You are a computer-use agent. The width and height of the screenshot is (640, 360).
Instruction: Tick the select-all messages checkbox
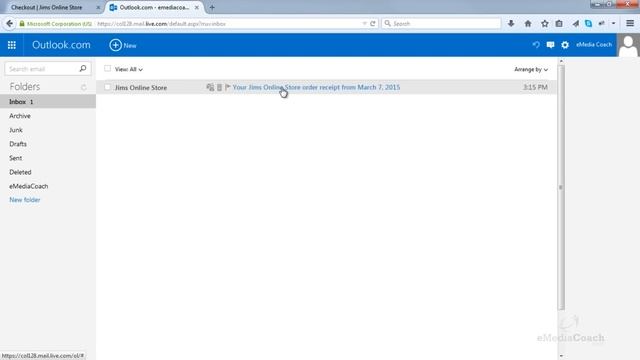[107, 69]
